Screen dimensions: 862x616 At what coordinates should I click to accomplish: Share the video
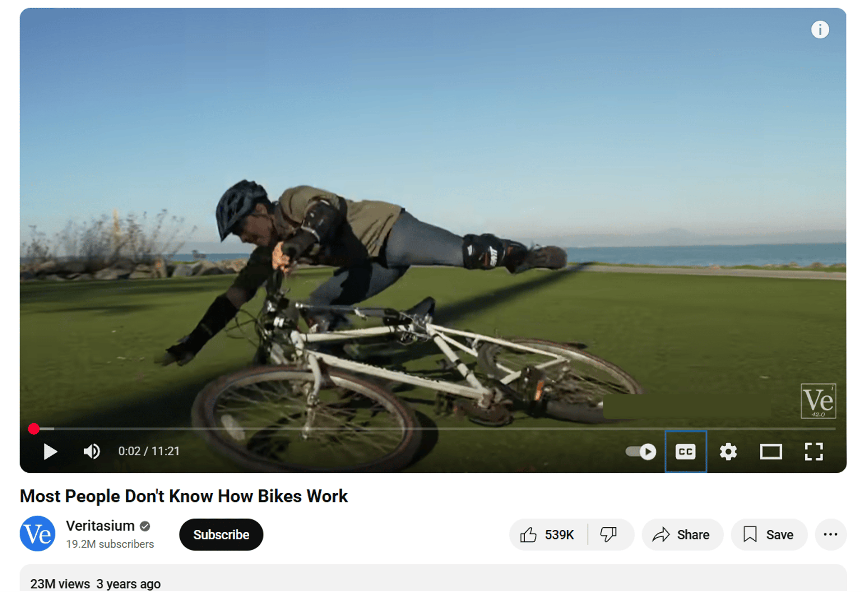[x=682, y=534]
